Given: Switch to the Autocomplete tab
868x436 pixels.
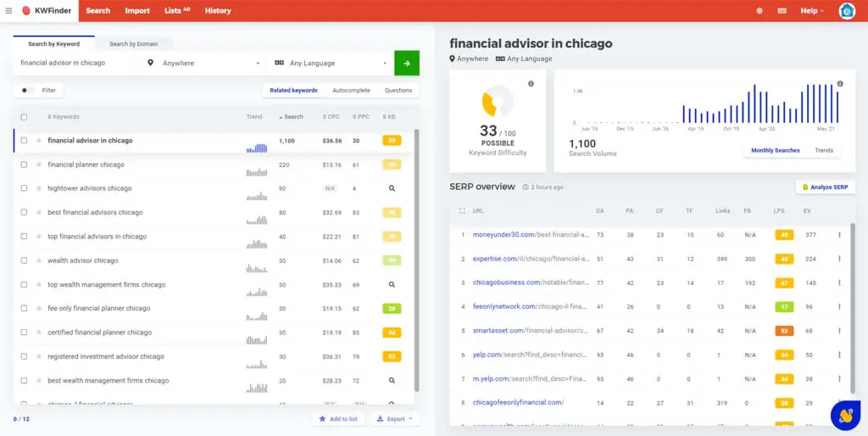Looking at the screenshot, I should pos(351,90).
